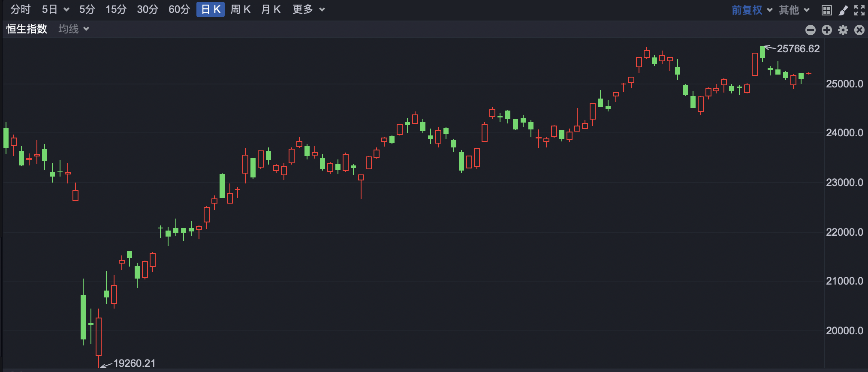Viewport: 868px width, 372px height.
Task: Click the 25766.62 high price label
Action: point(798,49)
